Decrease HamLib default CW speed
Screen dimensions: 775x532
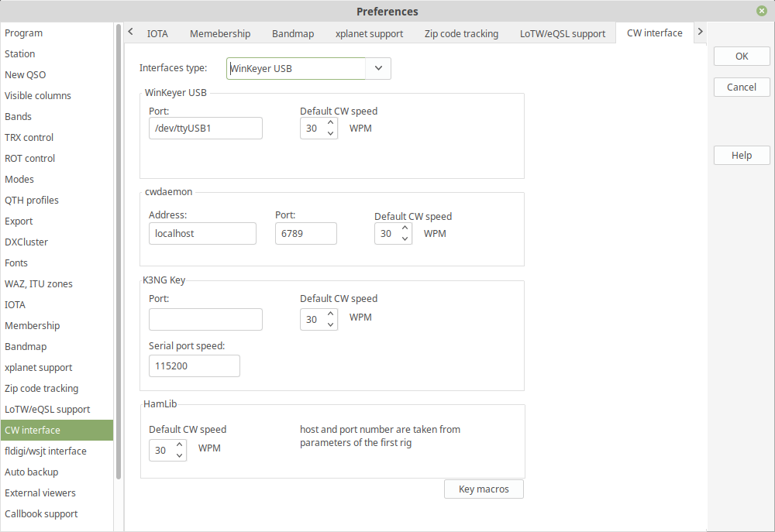pyautogui.click(x=180, y=455)
